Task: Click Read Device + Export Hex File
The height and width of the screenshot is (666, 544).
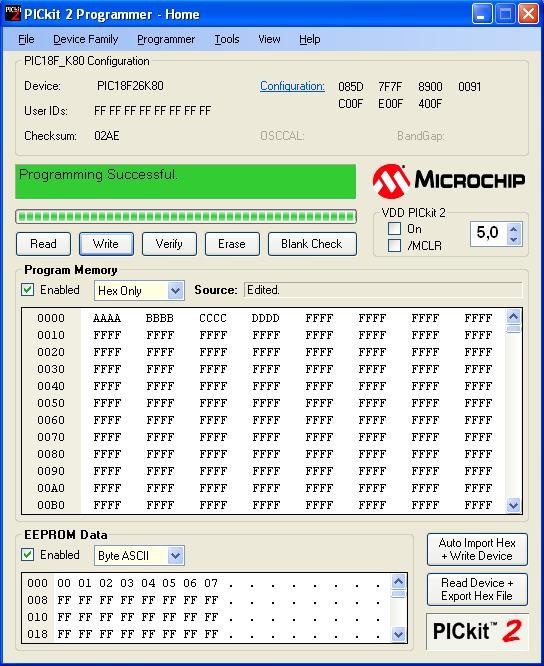Action: click(477, 589)
